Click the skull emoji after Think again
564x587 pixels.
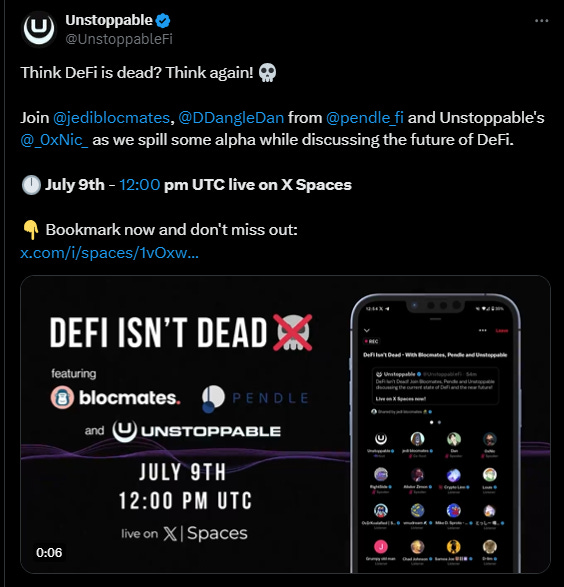268,73
